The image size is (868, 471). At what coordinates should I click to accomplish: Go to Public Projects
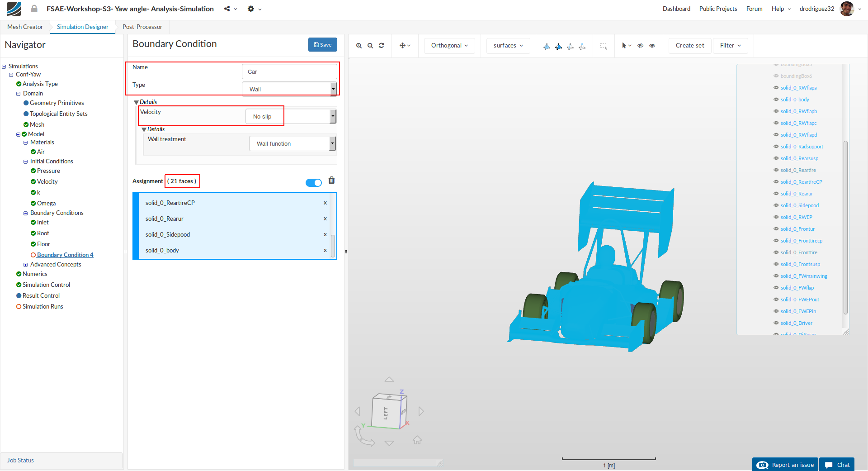718,9
